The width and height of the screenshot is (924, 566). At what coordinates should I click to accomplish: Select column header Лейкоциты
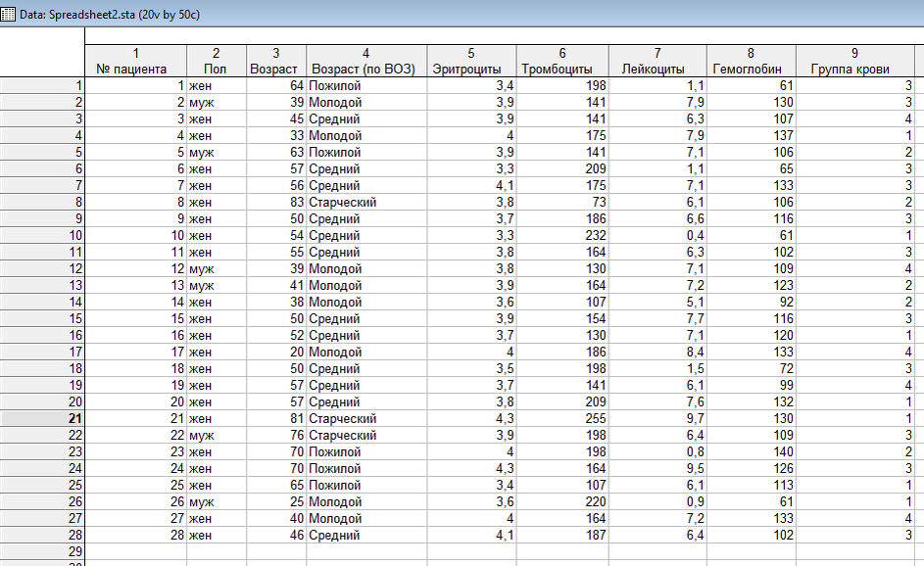click(657, 61)
